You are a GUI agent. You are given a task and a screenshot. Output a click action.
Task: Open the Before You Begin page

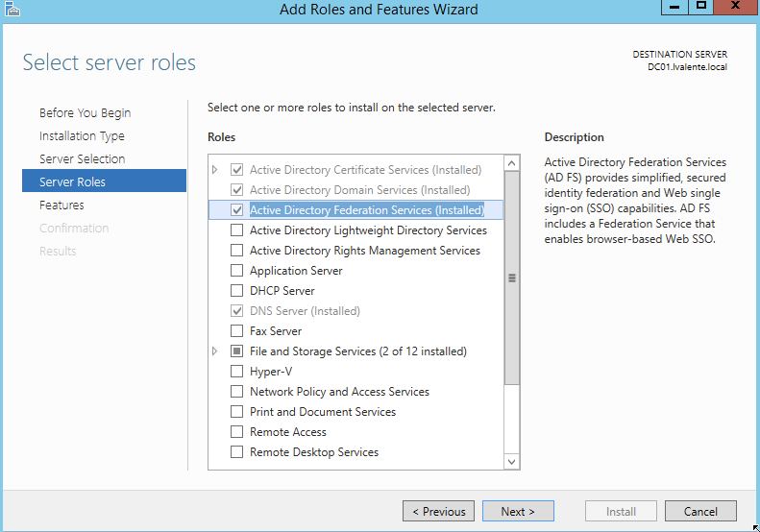pos(85,112)
